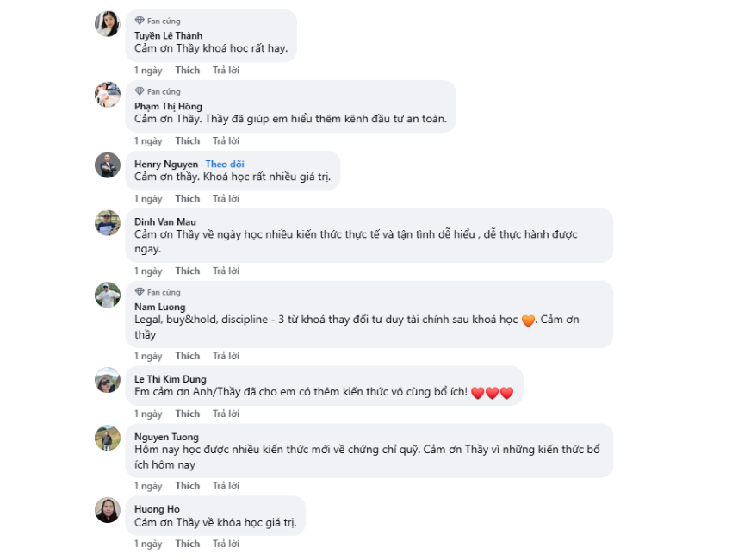Click Fan cứng badge above Tuyên Lê Thành

[158, 21]
